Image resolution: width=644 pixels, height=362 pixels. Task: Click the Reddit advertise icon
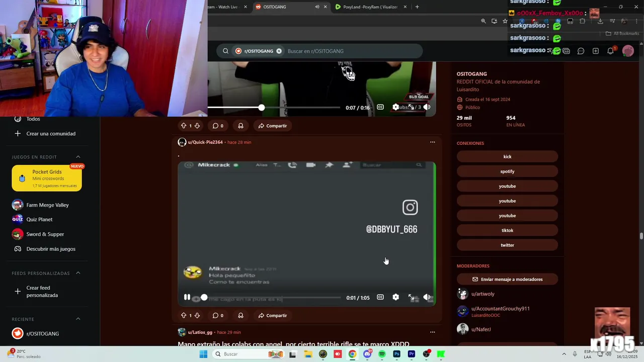point(567,51)
